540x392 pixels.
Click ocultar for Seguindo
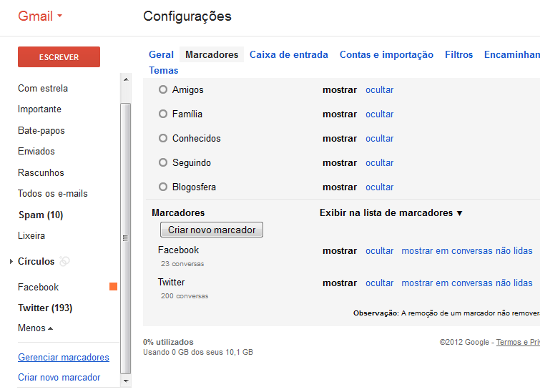coord(380,162)
